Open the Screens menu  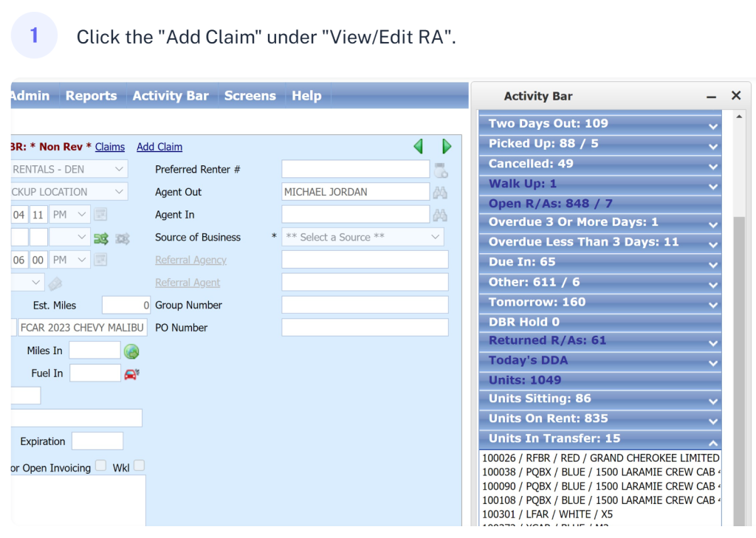250,96
